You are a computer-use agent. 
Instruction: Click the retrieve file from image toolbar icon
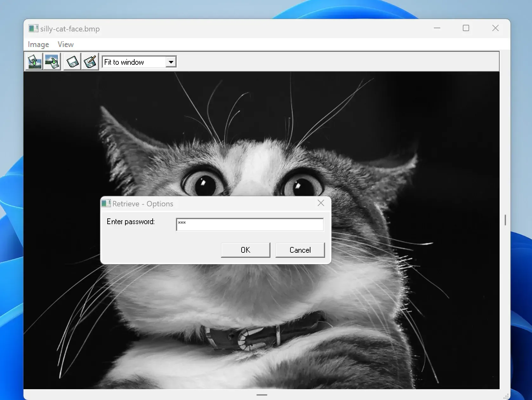pyautogui.click(x=52, y=62)
